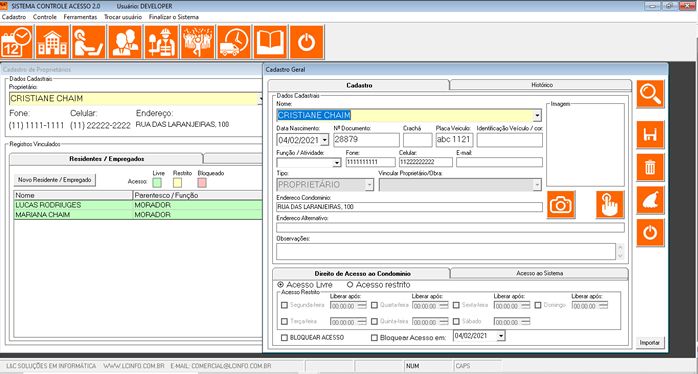
Task: Open the Controle menu
Action: 45,17
